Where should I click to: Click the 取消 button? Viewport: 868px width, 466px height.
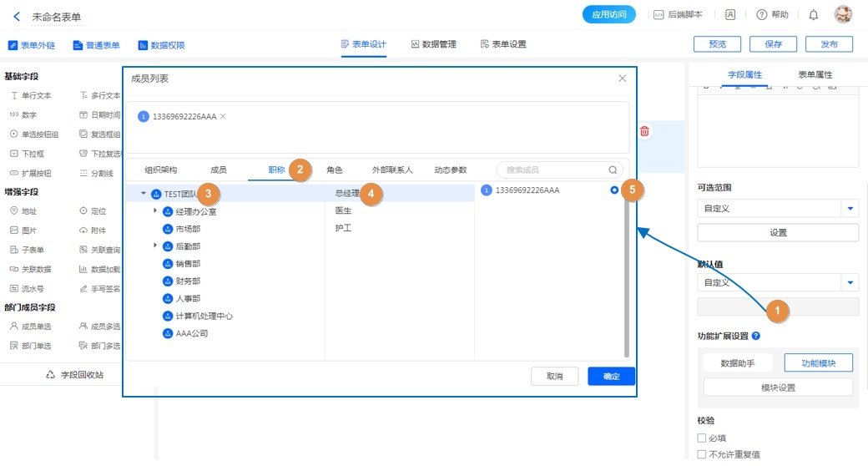point(554,376)
